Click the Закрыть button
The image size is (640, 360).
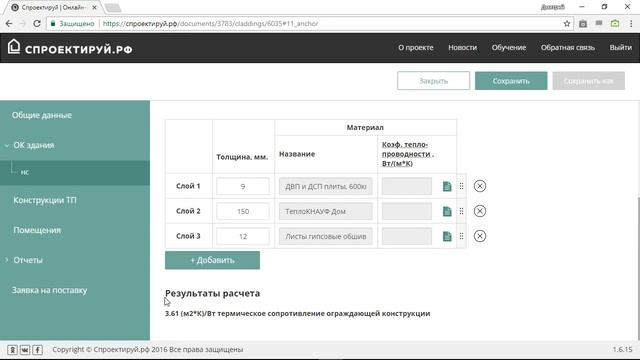[x=433, y=81]
